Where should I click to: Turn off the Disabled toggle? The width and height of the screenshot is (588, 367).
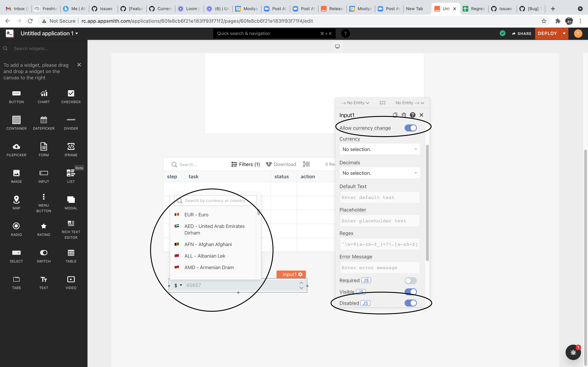410,303
